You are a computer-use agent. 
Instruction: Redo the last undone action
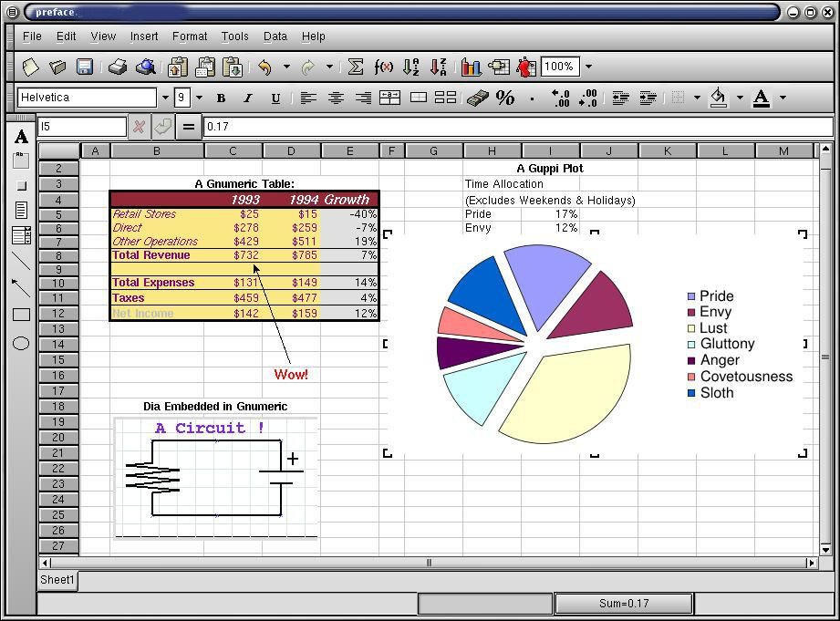coord(307,67)
